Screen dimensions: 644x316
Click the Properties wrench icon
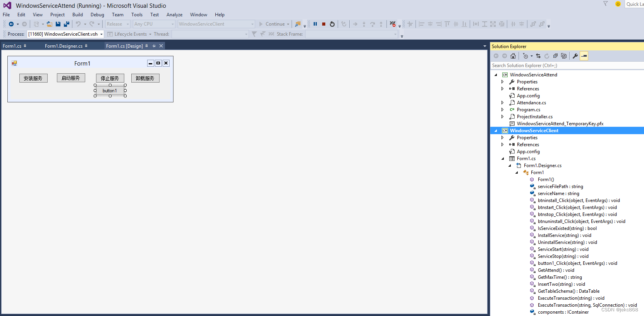575,56
